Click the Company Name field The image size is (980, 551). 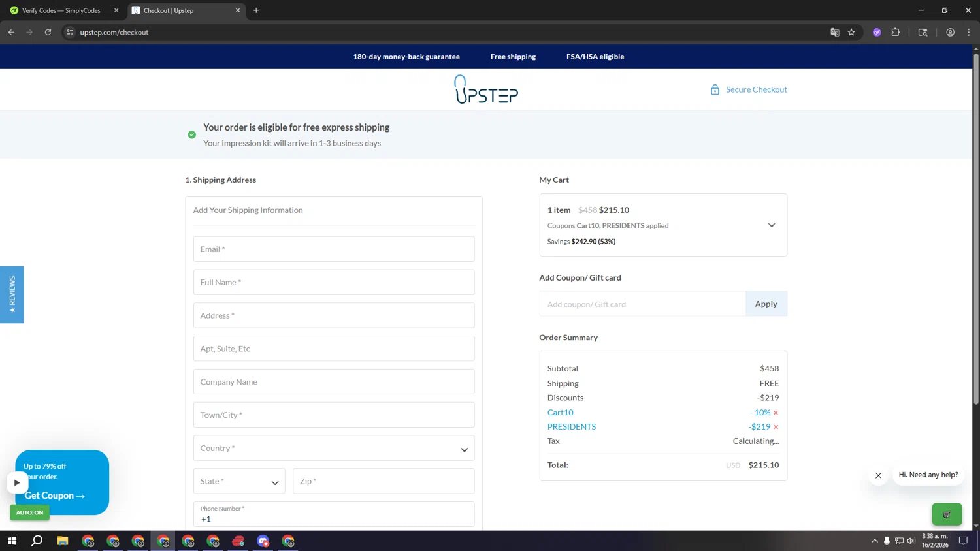[334, 382]
